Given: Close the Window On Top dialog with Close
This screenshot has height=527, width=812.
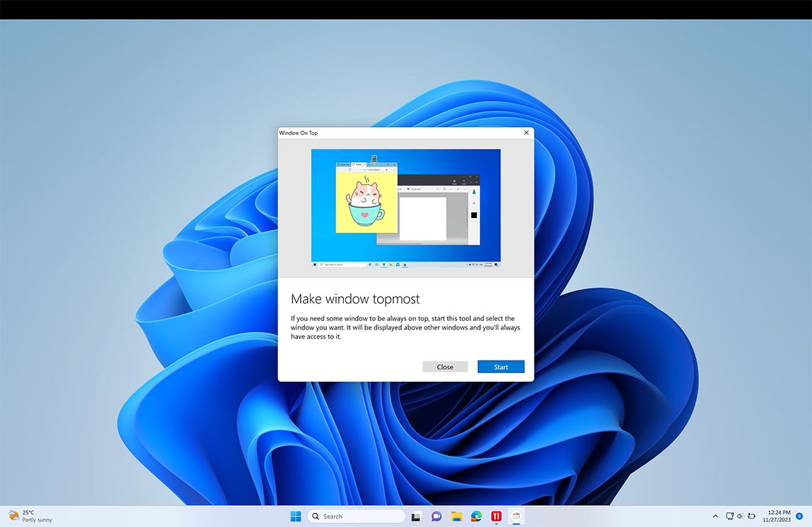Looking at the screenshot, I should click(445, 366).
